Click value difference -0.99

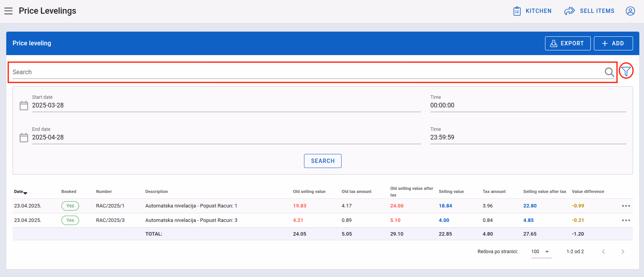[578, 206]
